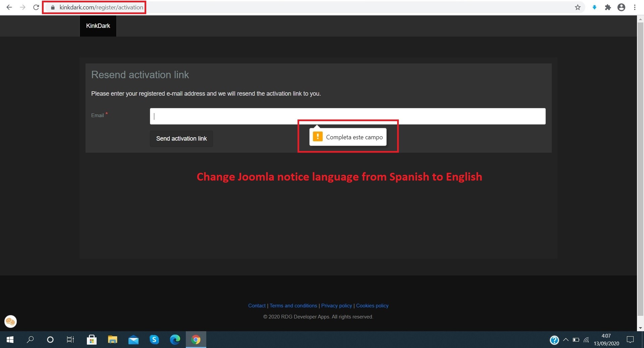Image resolution: width=644 pixels, height=348 pixels.
Task: Open the Cookies policy link
Action: tap(372, 306)
